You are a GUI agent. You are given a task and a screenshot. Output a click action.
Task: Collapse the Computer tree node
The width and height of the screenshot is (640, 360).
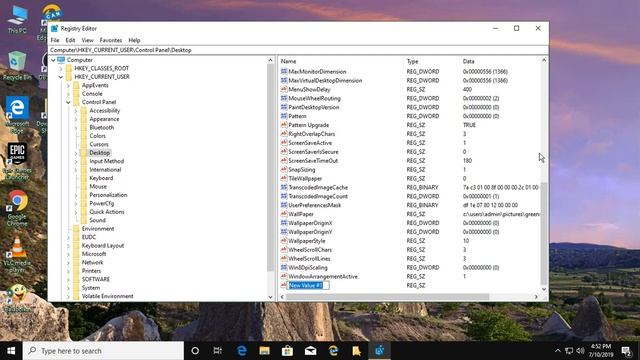tap(53, 60)
